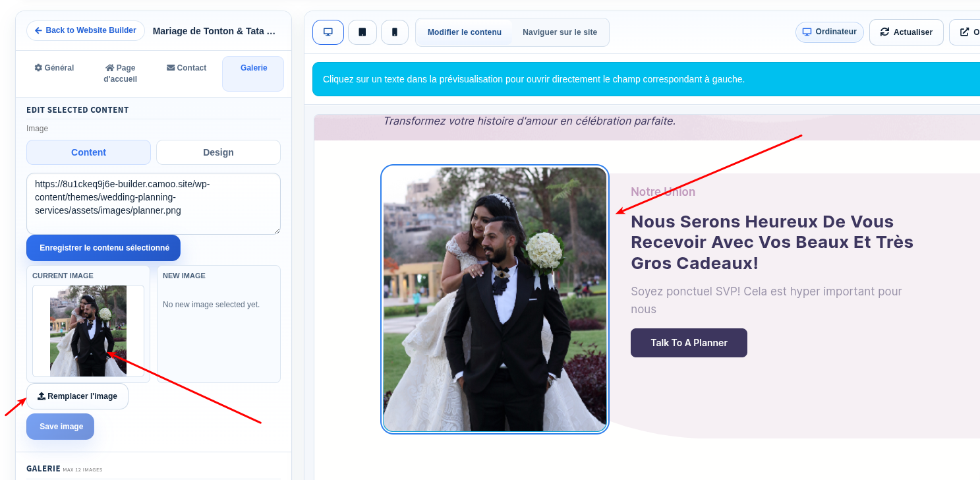Switch preview to desktop device icon
The height and width of the screenshot is (480, 980).
coord(328,32)
